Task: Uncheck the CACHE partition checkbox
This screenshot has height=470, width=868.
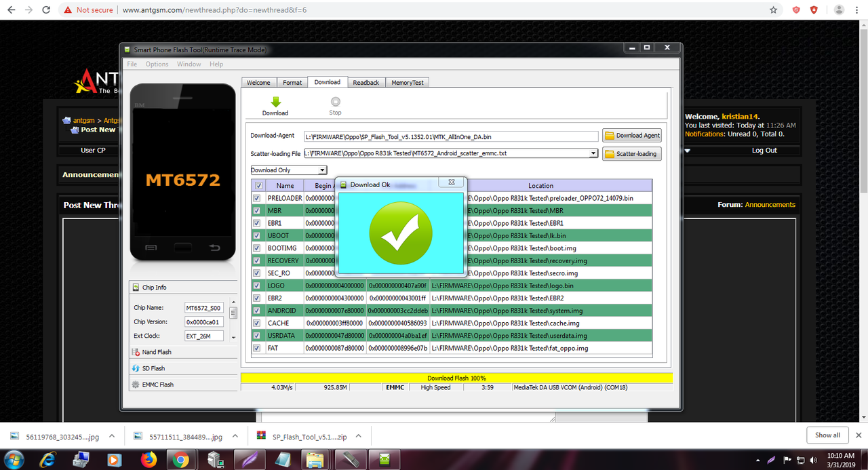Action: click(256, 323)
